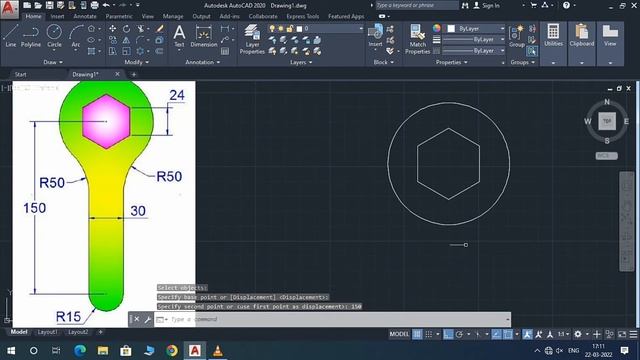Image resolution: width=640 pixels, height=360 pixels.
Task: Expand the Block panel dropdown
Action: [384, 62]
